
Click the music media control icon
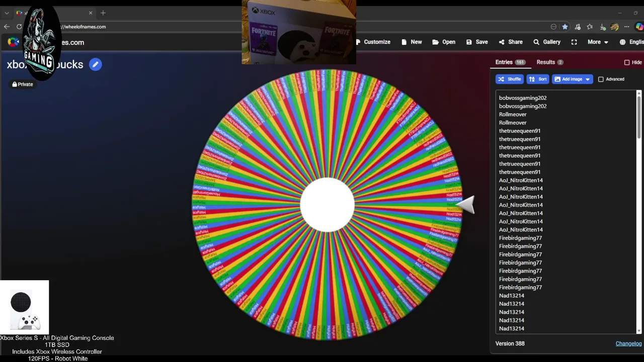click(578, 27)
